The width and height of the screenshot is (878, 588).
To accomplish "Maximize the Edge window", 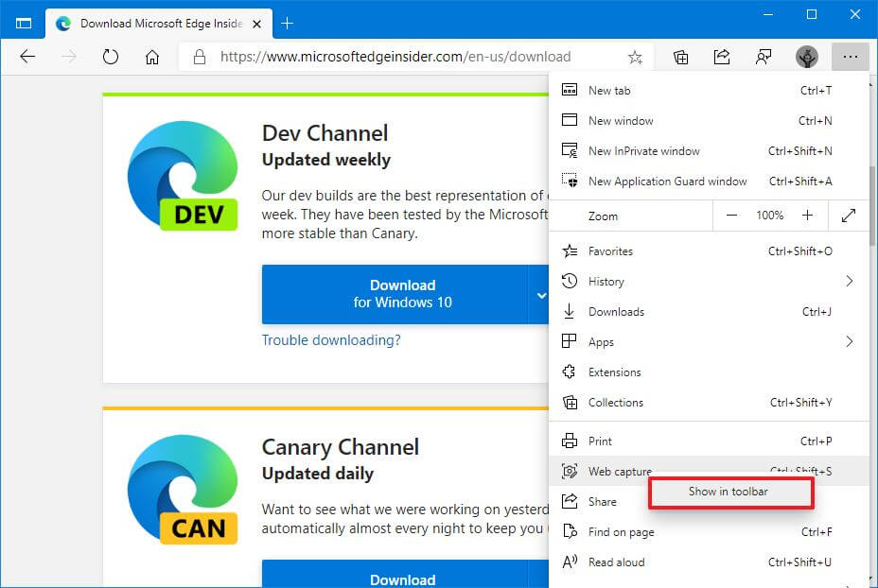I will [x=812, y=14].
